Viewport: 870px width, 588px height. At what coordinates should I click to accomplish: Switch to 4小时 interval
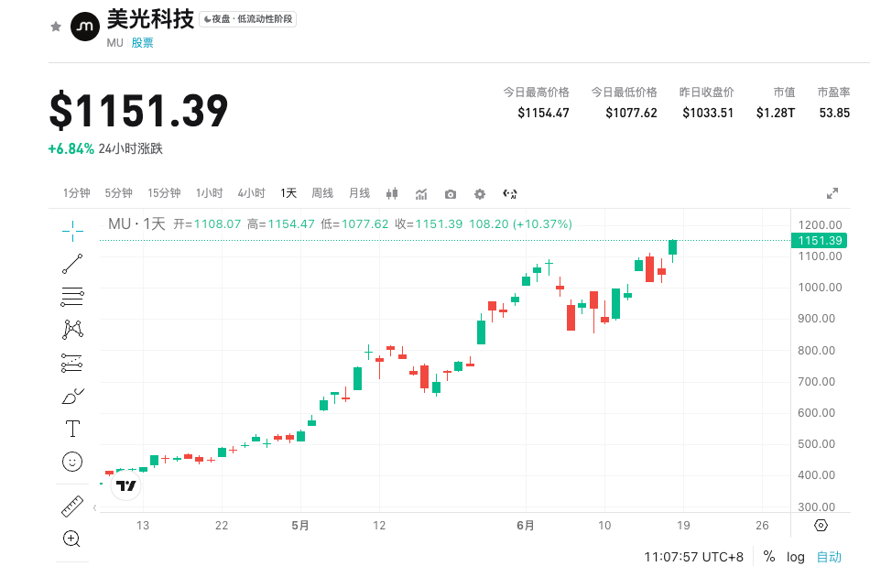click(x=251, y=193)
